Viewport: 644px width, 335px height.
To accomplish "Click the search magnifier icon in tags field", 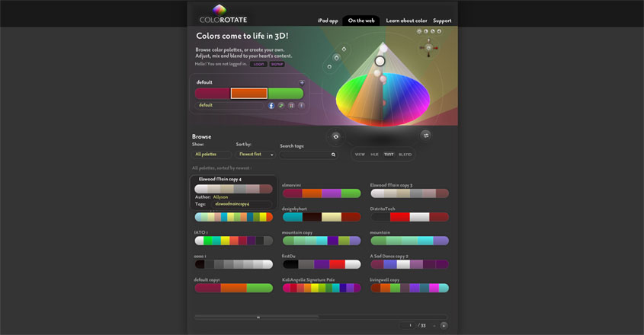I will (333, 155).
